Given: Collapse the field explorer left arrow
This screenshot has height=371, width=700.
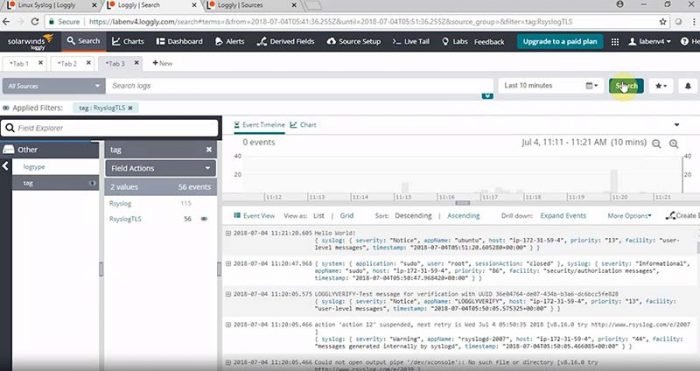Looking at the screenshot, I should click(x=5, y=167).
